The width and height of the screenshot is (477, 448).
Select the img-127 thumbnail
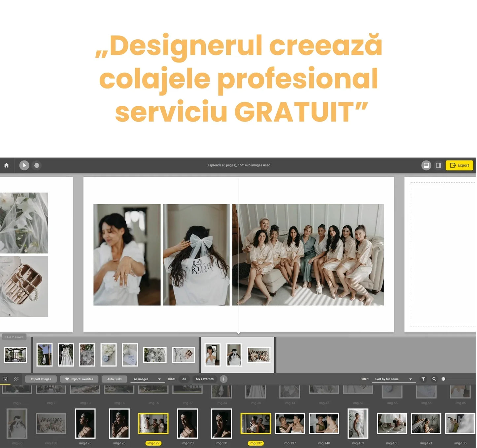tap(153, 423)
